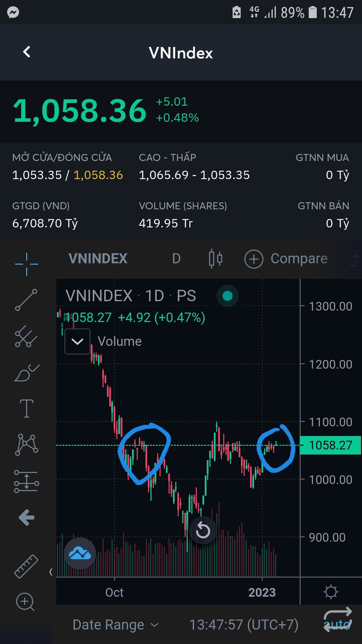Image resolution: width=362 pixels, height=644 pixels.
Task: Select the trend line drawing tool
Action: point(26,300)
